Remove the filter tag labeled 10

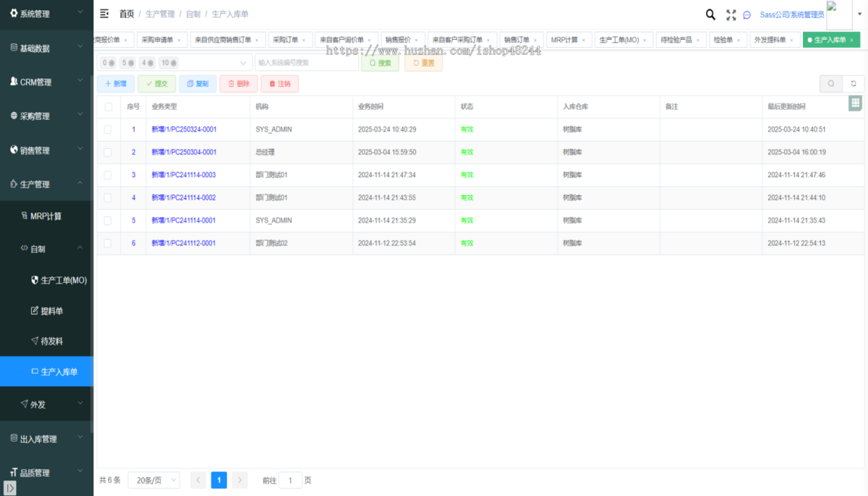[174, 63]
